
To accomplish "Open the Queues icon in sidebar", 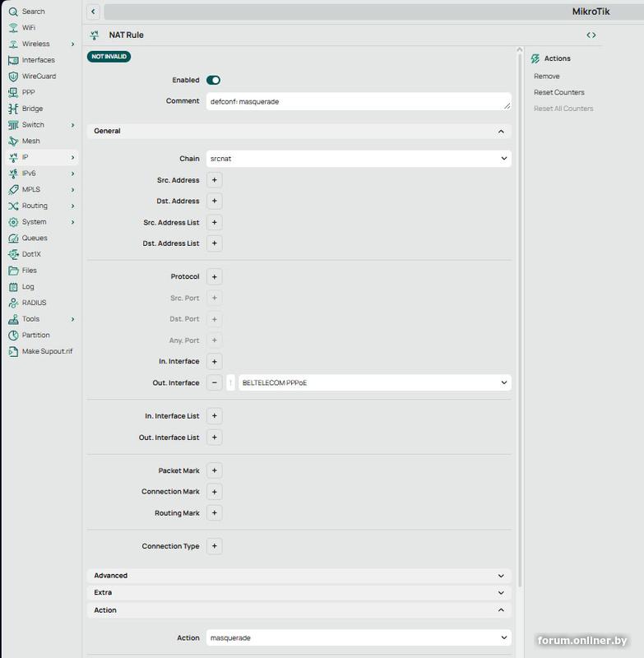I will [x=13, y=239].
